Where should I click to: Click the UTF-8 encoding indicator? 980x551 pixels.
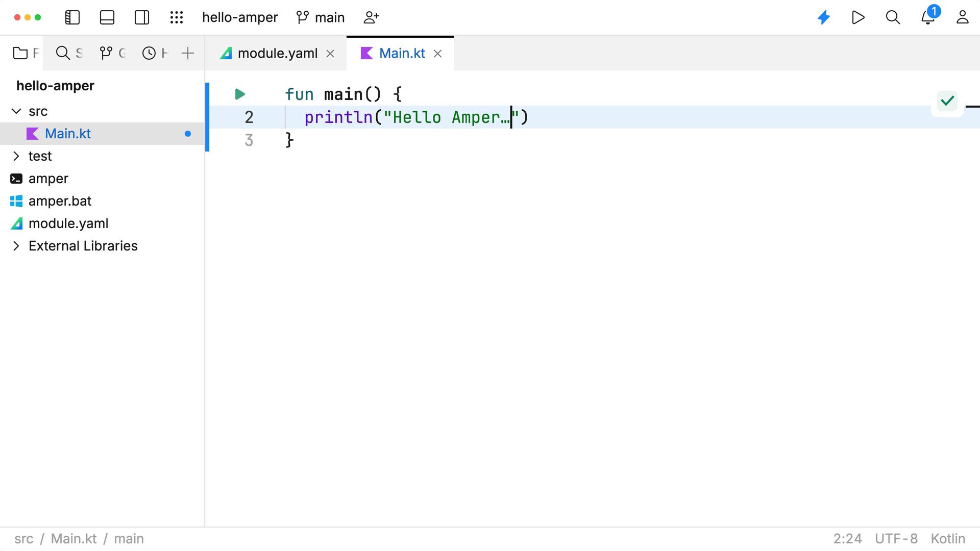tap(896, 539)
